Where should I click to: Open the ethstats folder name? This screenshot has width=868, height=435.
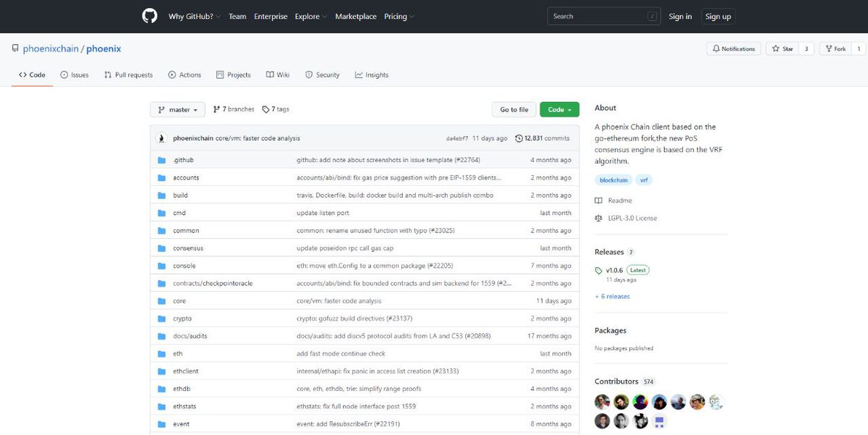pos(184,407)
